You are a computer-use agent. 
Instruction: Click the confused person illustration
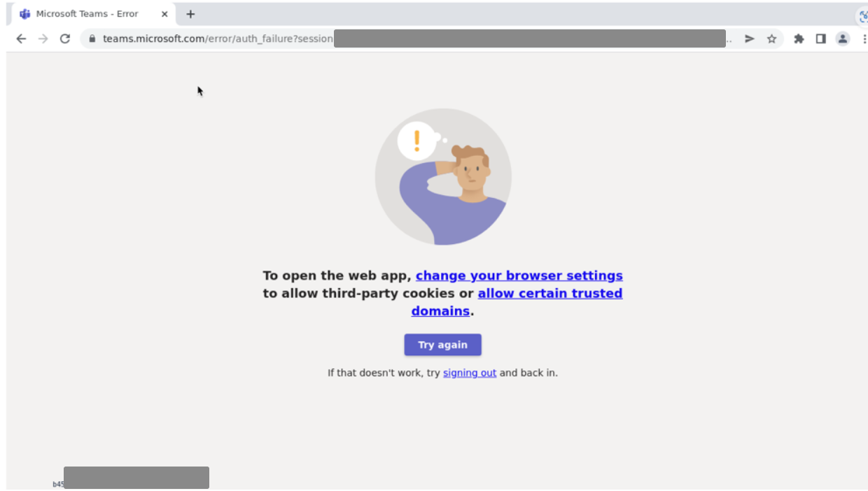[443, 177]
